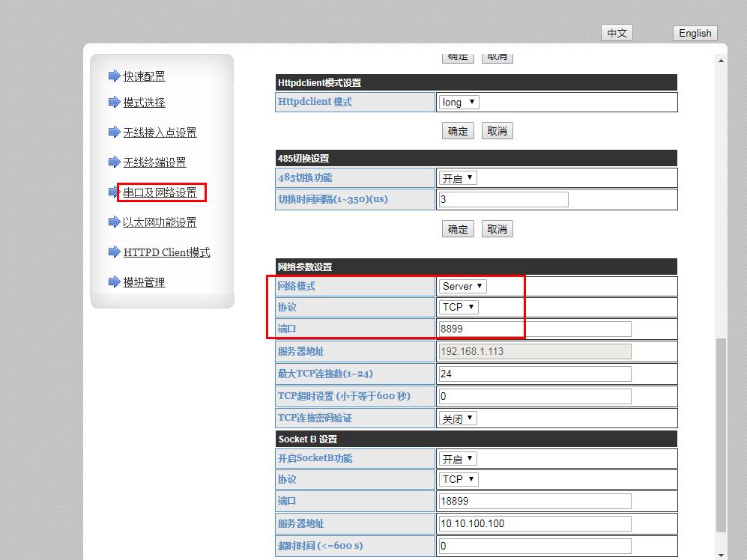Image resolution: width=747 pixels, height=560 pixels.
Task: Switch language to English
Action: [695, 33]
